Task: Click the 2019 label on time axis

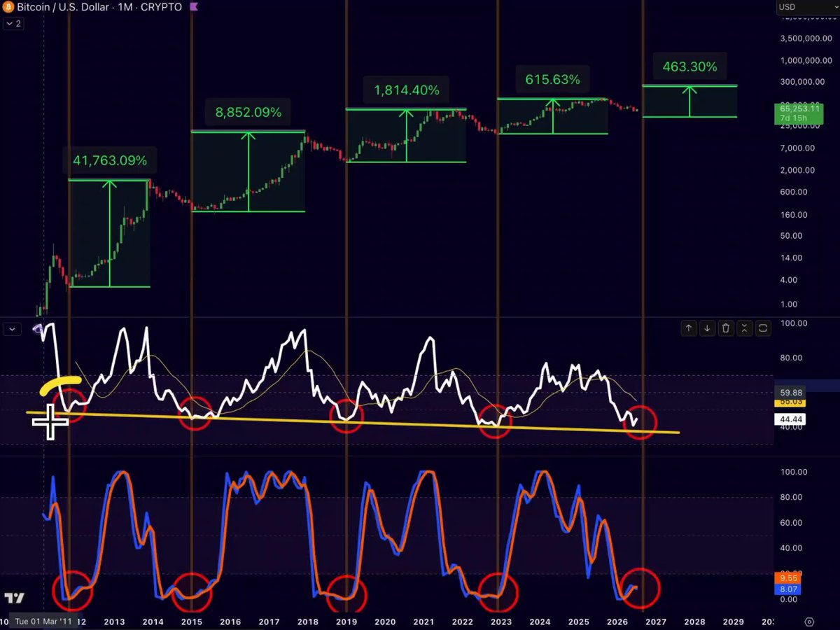Action: coord(346,622)
